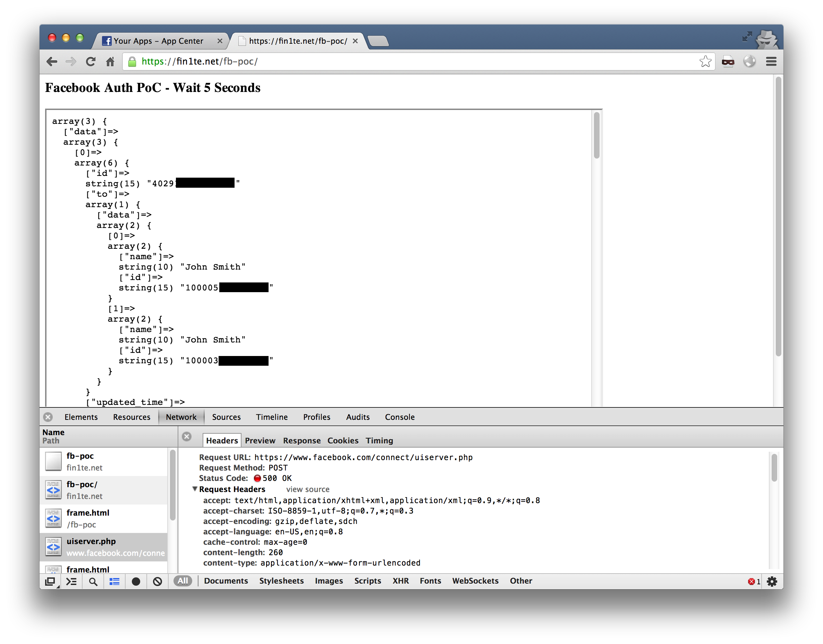
Task: Go back using the browser back arrow
Action: pos(52,61)
